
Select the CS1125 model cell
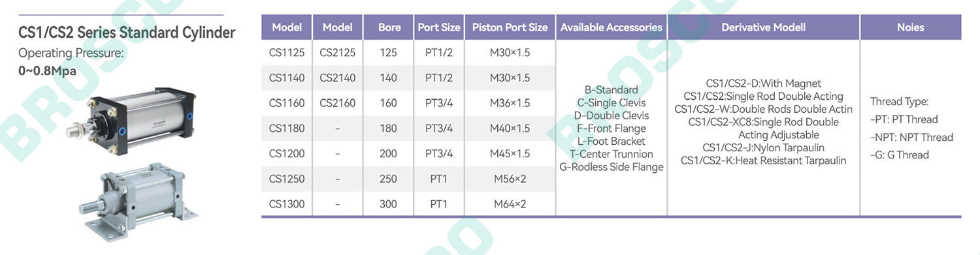[x=287, y=53]
